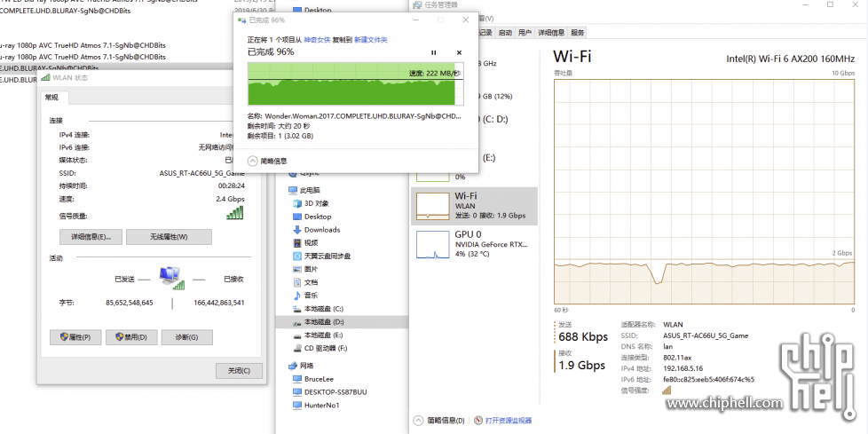The image size is (868, 434).
Task: Click the 禁用(D) disable button
Action: click(131, 337)
